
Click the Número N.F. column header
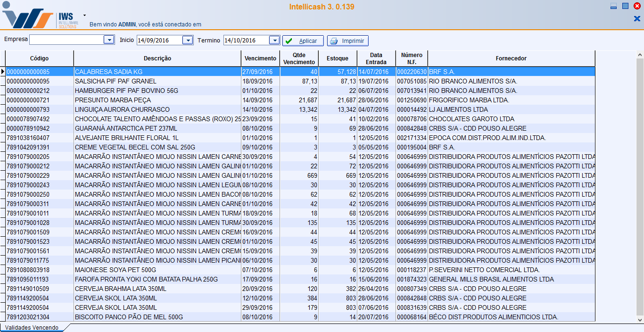pos(412,58)
